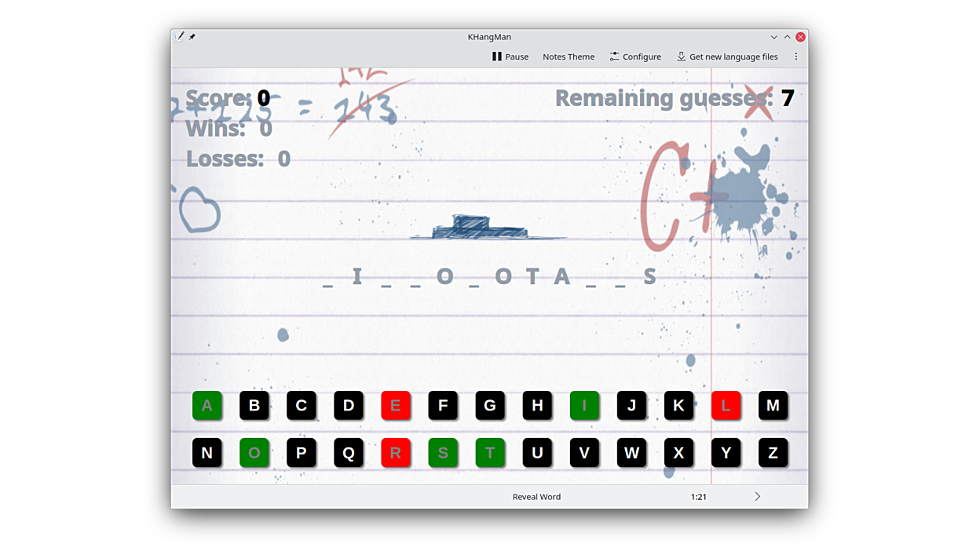The height and width of the screenshot is (551, 980).
Task: Pick the letter P tile
Action: point(302,453)
